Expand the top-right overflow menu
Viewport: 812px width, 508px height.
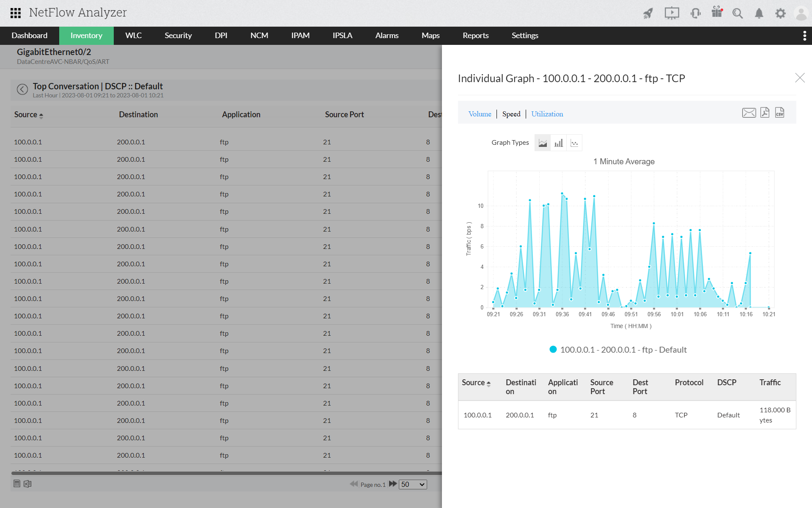click(x=804, y=36)
